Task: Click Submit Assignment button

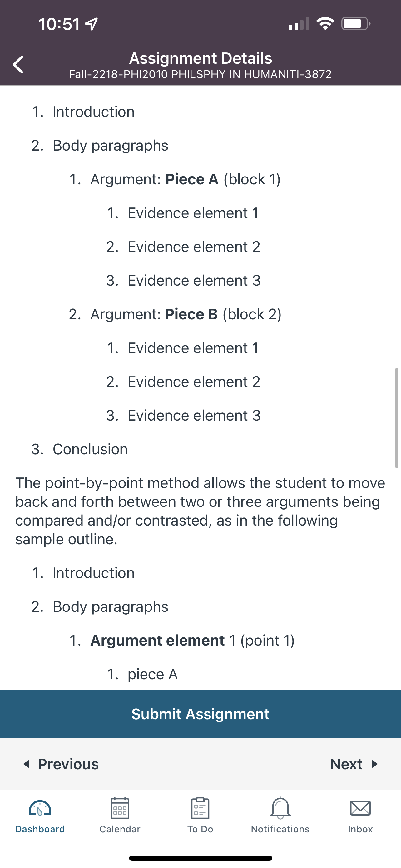Action: coord(200,714)
